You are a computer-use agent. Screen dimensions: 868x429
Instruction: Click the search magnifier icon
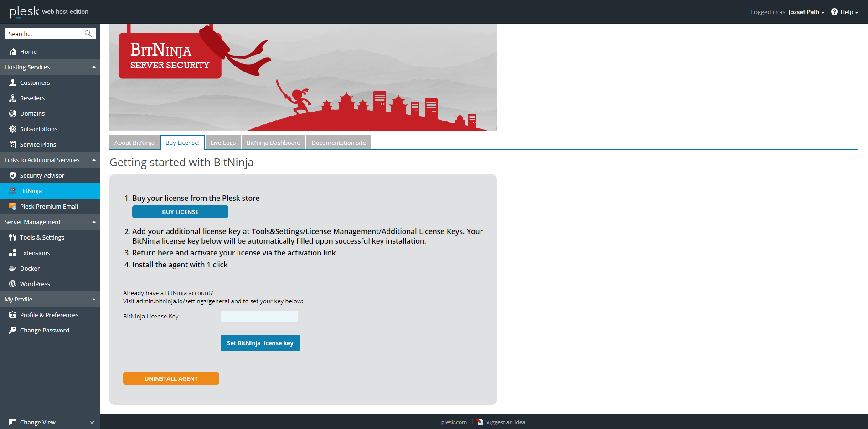88,34
